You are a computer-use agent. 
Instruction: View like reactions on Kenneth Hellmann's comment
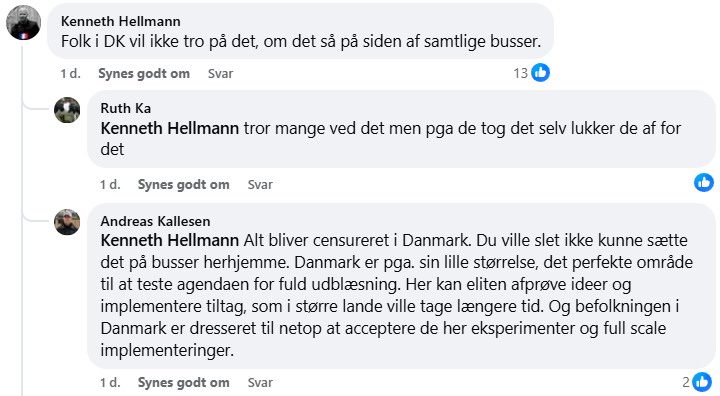click(x=531, y=73)
